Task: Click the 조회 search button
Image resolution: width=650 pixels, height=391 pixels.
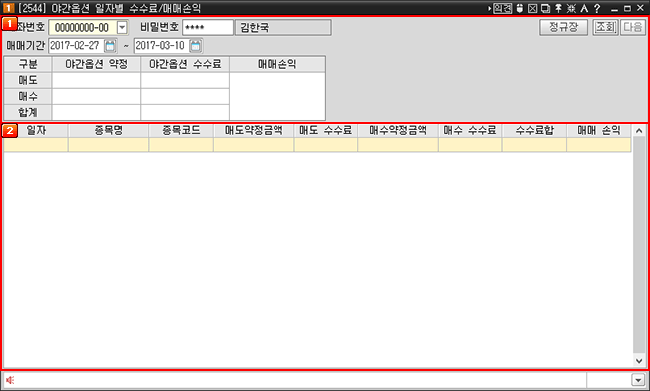Action: tap(605, 27)
